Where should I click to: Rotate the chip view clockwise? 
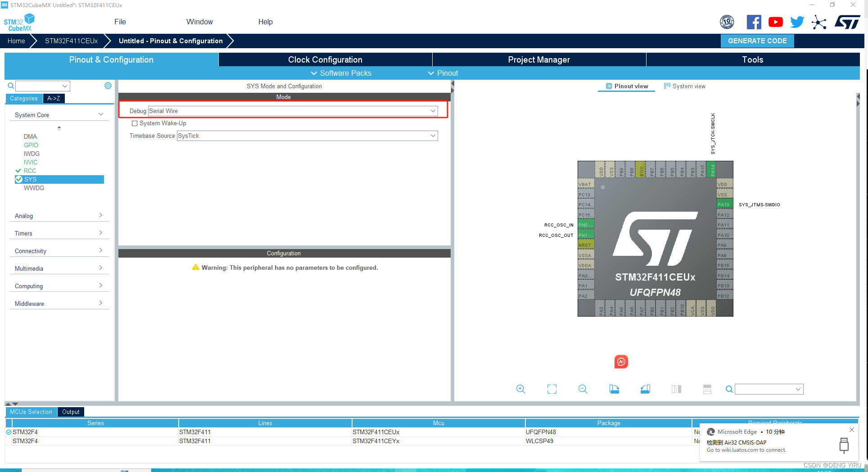(x=614, y=389)
